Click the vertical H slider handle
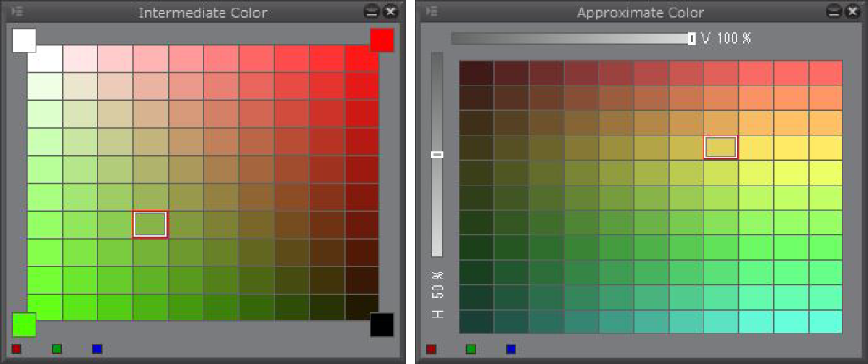The height and width of the screenshot is (364, 868). click(x=437, y=154)
